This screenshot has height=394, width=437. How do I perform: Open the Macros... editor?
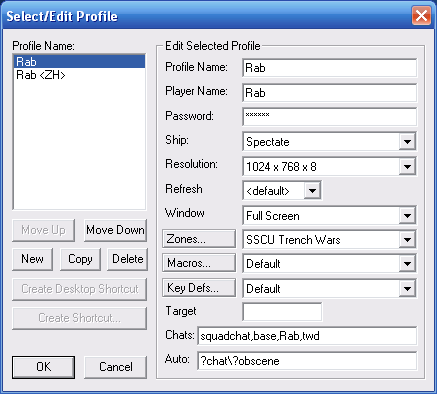(199, 263)
